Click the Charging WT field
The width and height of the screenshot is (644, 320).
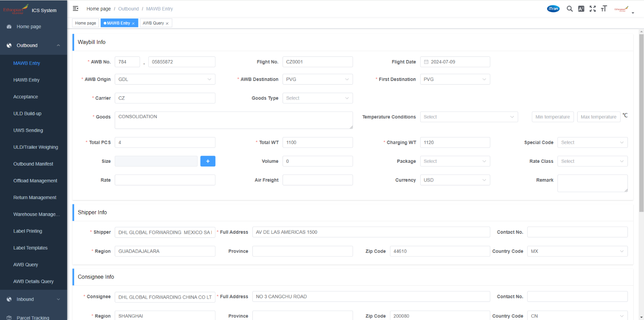click(455, 143)
